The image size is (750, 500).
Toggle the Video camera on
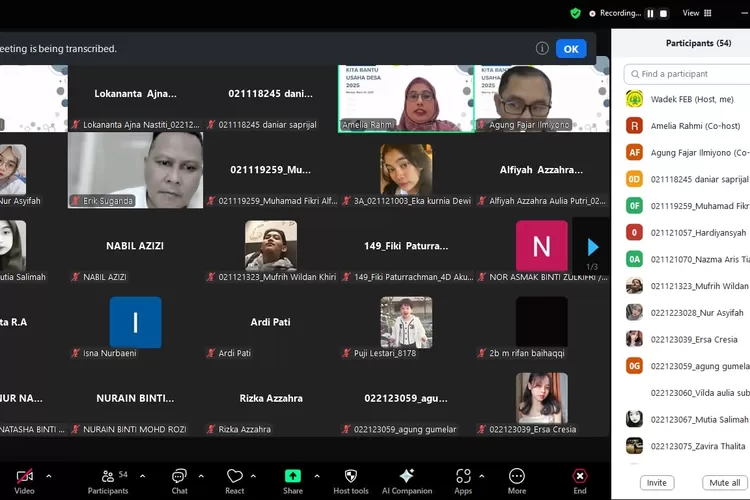click(x=24, y=480)
